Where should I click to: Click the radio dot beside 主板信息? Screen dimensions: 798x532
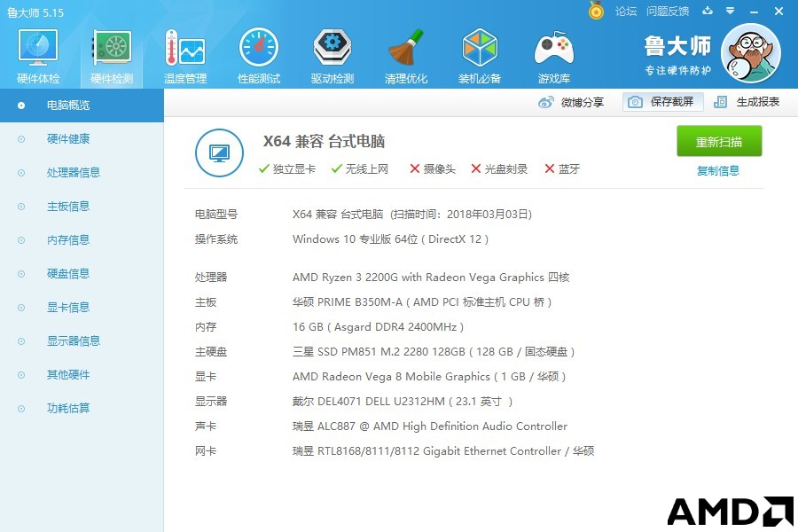[21, 207]
